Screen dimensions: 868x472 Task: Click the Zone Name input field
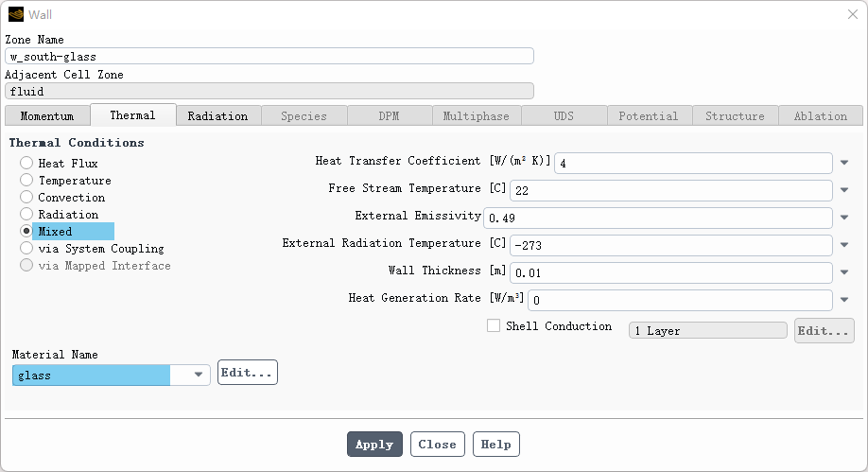[269, 57]
